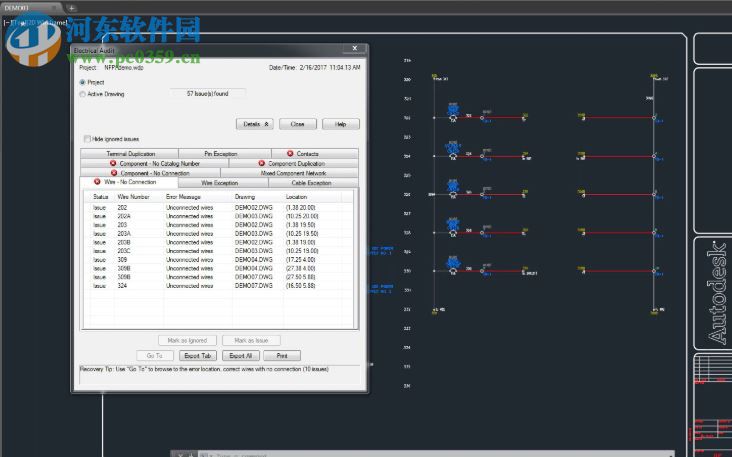Add a new drawing tab with plus
Viewport: 732px width, 457px height.
tap(71, 7)
